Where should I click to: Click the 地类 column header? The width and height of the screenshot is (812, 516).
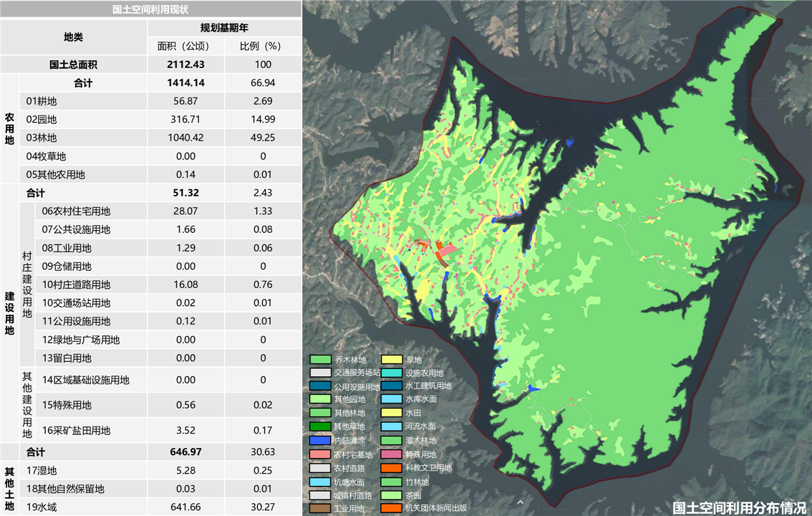click(74, 37)
